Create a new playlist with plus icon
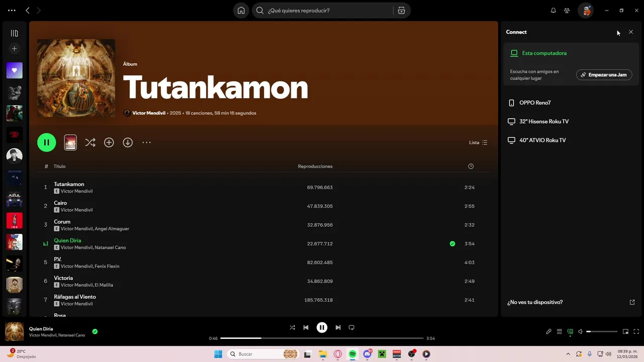Image resolution: width=644 pixels, height=362 pixels. [14, 49]
